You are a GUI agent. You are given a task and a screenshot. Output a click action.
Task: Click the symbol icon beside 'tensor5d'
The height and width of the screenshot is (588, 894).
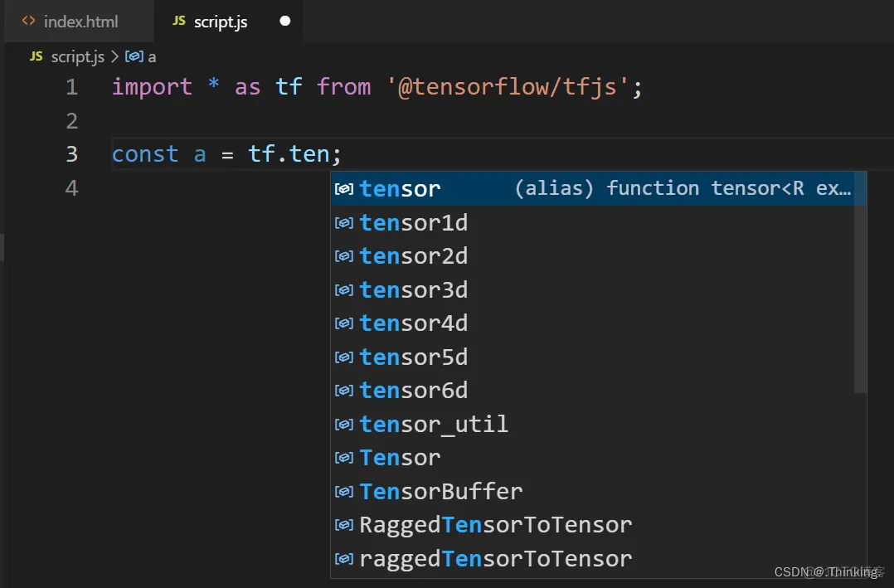344,357
